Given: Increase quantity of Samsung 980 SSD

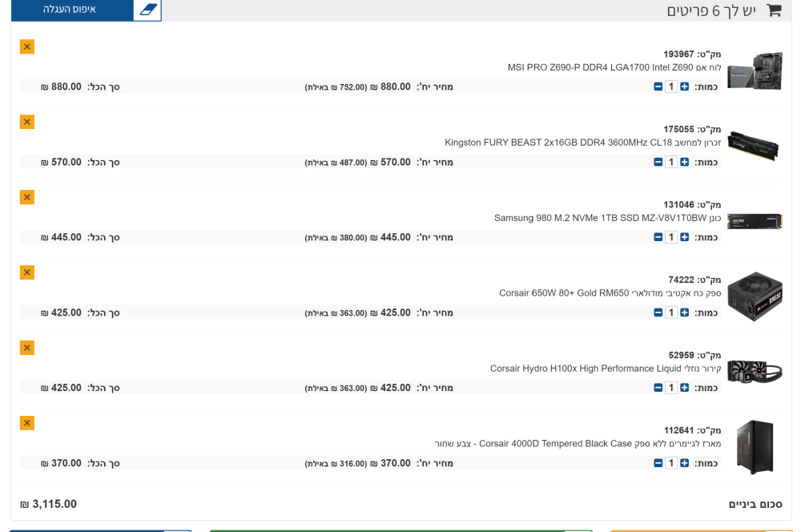Looking at the screenshot, I should tap(685, 237).
